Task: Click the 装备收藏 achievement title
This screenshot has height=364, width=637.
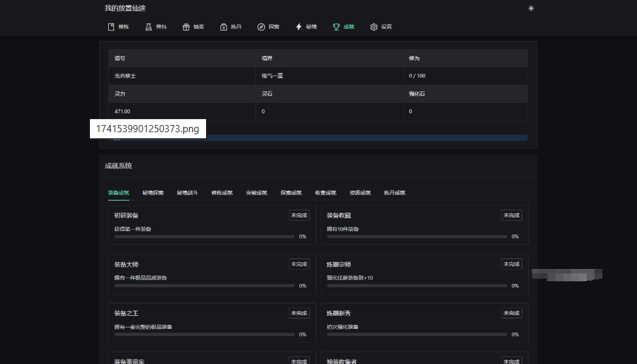Action: 339,216
